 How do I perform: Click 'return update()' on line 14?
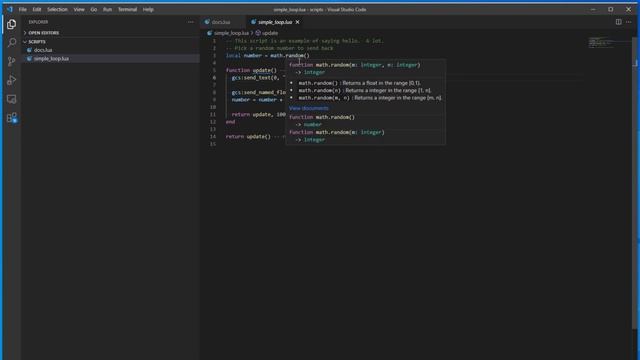coord(248,137)
